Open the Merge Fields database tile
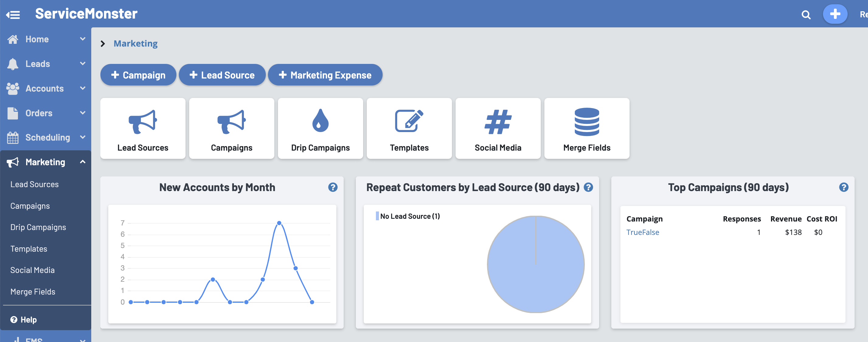This screenshot has width=868, height=342. [586, 128]
